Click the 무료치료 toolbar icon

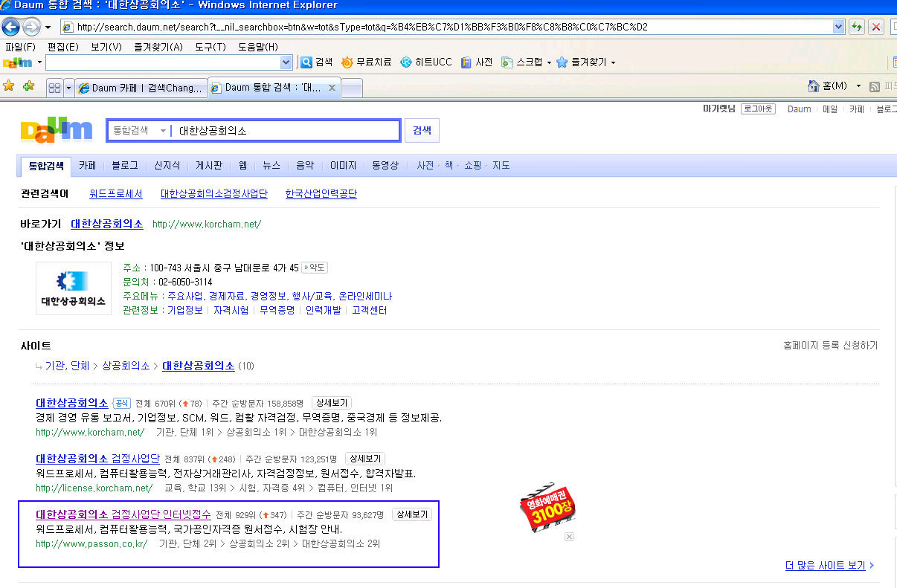point(366,62)
